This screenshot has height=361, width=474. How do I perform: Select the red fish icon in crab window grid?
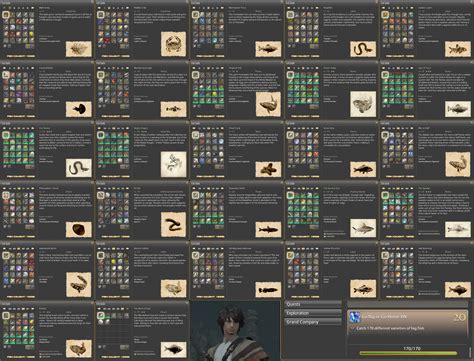click(107, 40)
